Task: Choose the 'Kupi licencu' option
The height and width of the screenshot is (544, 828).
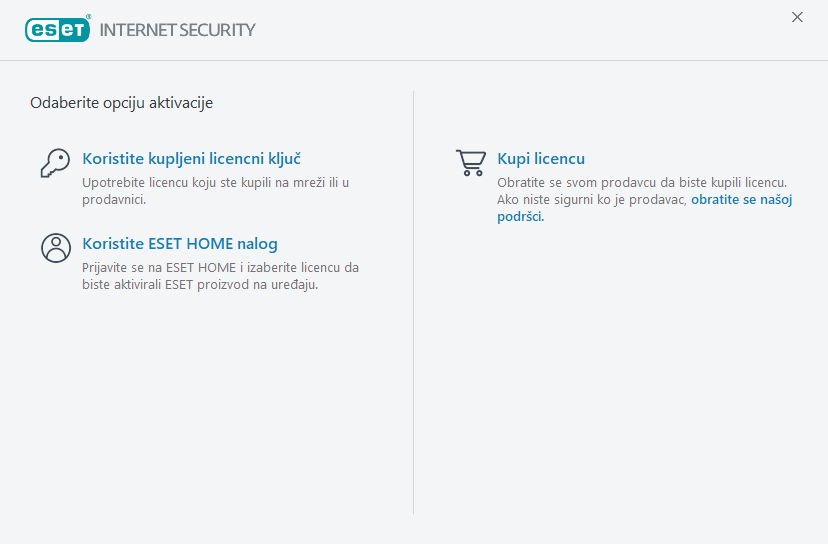Action: pos(541,158)
